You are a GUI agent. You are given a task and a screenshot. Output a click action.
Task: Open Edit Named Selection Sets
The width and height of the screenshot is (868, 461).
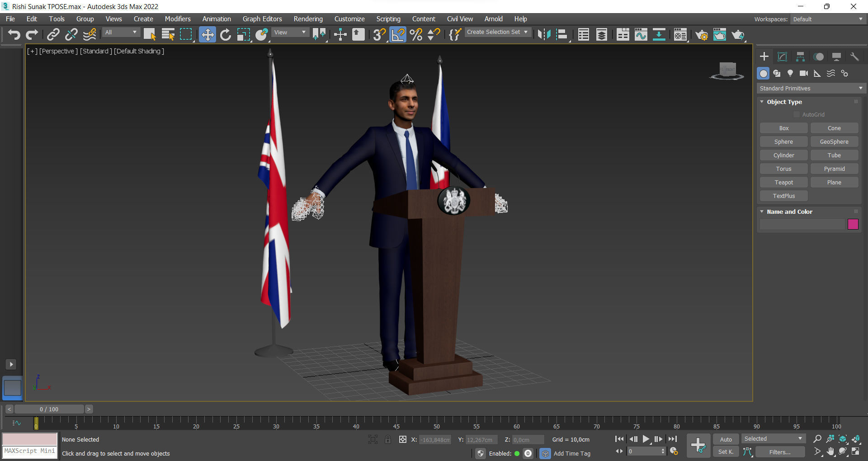(455, 35)
